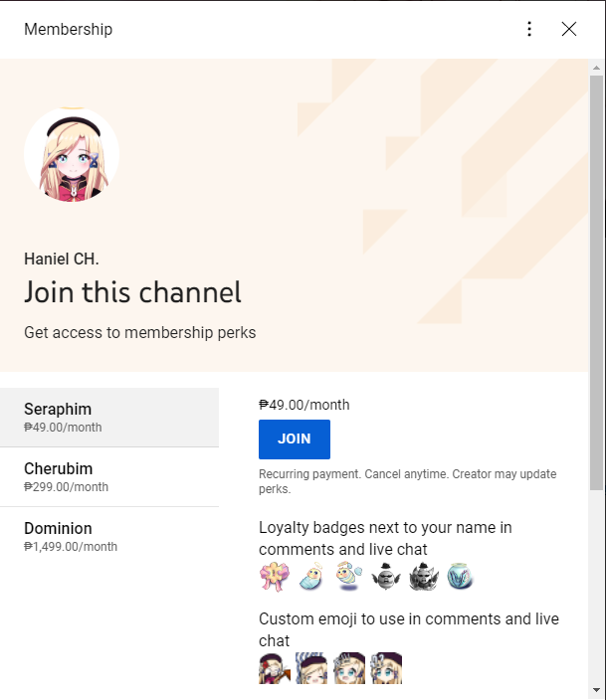Click the pink flower loyalty badge
The height and width of the screenshot is (700, 606).
(x=274, y=577)
